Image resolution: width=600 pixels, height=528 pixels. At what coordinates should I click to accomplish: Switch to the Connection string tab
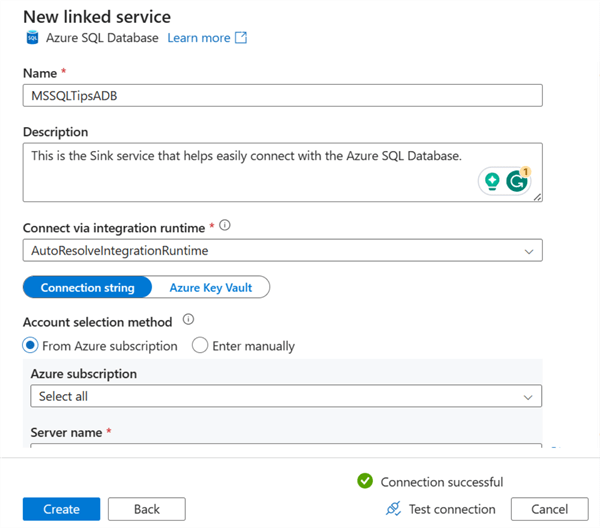88,287
